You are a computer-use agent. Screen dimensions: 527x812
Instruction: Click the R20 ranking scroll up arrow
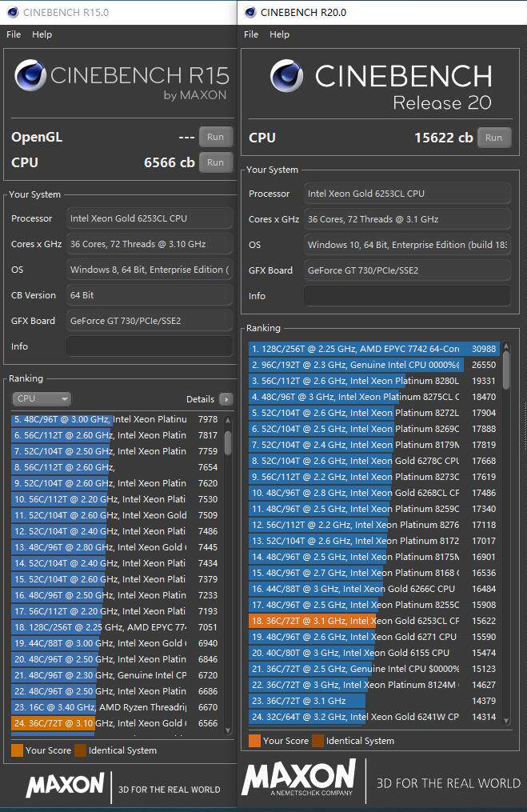coord(506,346)
